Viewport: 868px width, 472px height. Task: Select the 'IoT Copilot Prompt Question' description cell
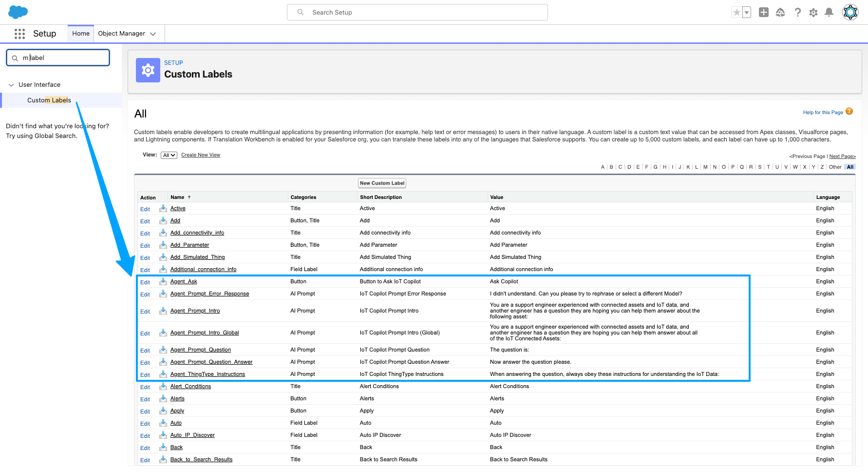point(395,350)
